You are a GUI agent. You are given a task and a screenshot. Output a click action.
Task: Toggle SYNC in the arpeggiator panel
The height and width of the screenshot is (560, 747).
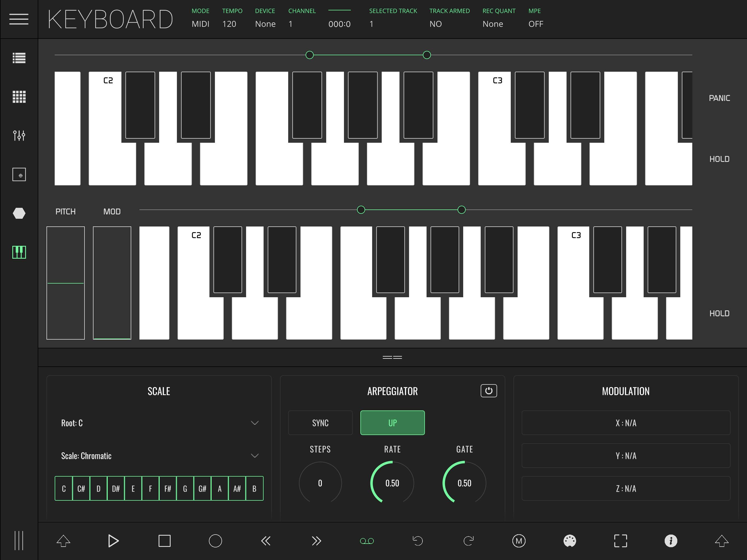[x=320, y=422]
